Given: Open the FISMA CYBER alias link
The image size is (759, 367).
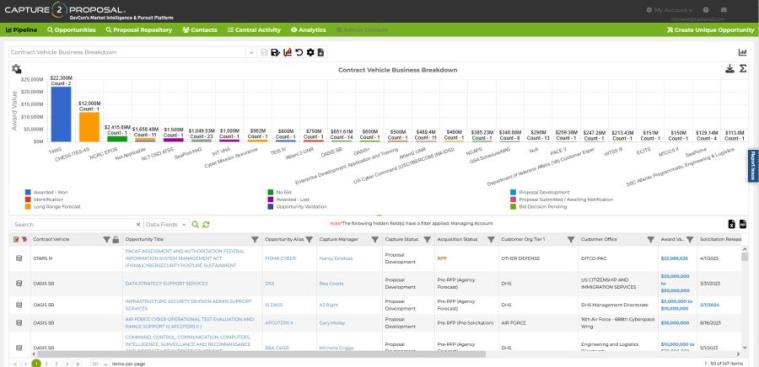Looking at the screenshot, I should [280, 259].
